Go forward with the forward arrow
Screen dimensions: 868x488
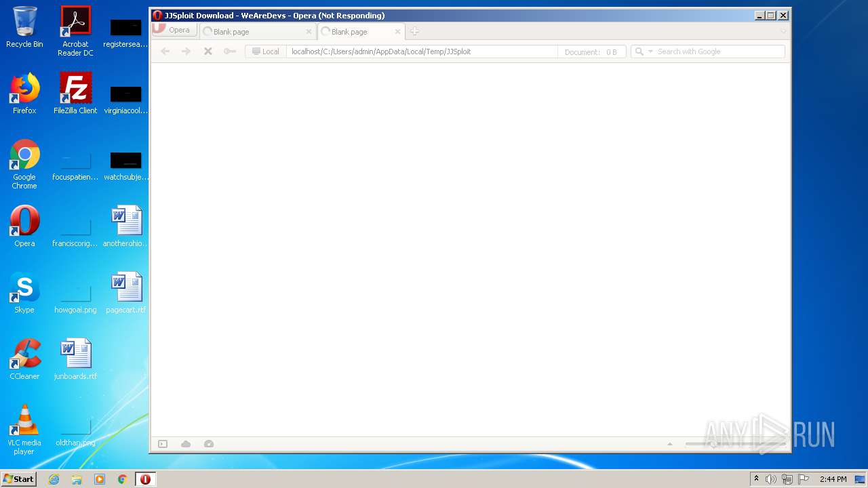pyautogui.click(x=186, y=52)
